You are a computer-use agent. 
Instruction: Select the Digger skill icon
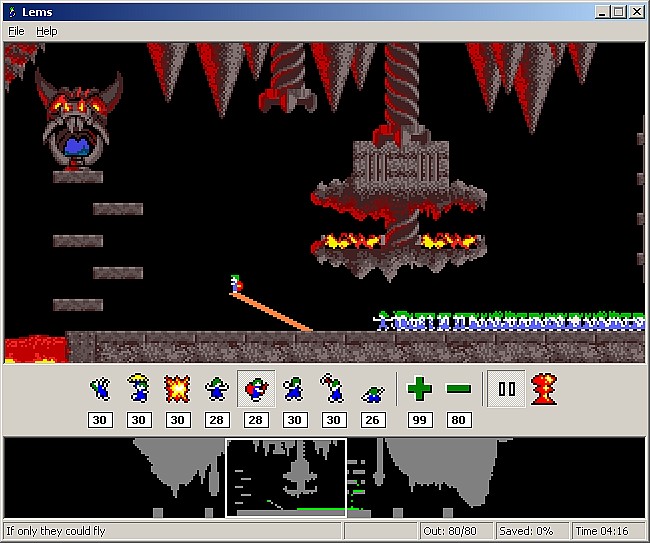coord(373,394)
